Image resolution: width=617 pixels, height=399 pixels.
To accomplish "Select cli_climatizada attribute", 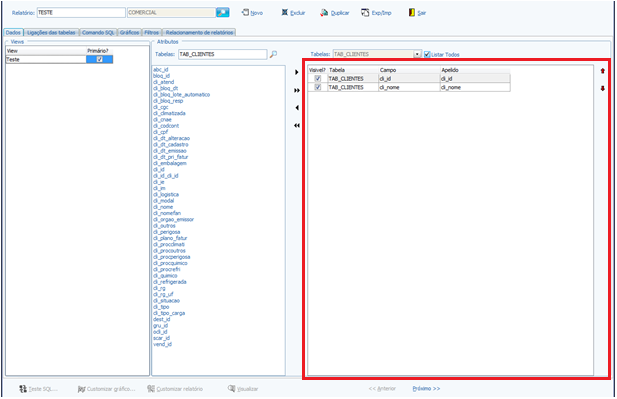I will click(x=169, y=113).
